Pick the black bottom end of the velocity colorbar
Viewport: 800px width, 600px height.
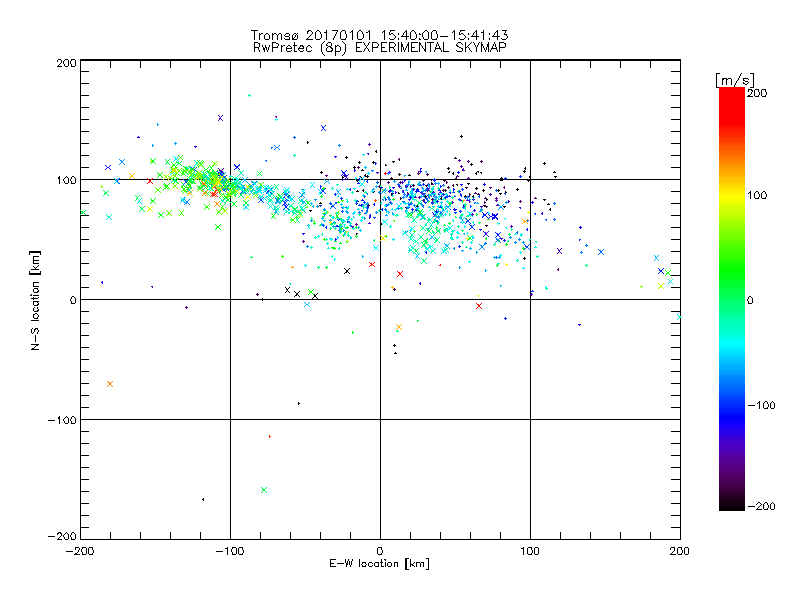point(732,504)
